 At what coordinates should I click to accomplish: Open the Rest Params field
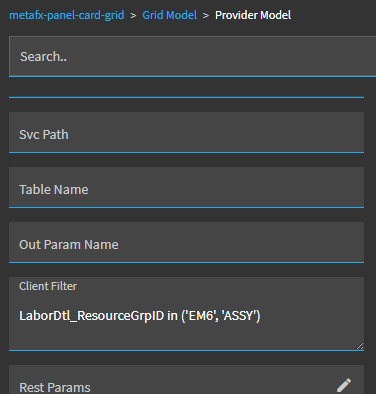(x=186, y=380)
